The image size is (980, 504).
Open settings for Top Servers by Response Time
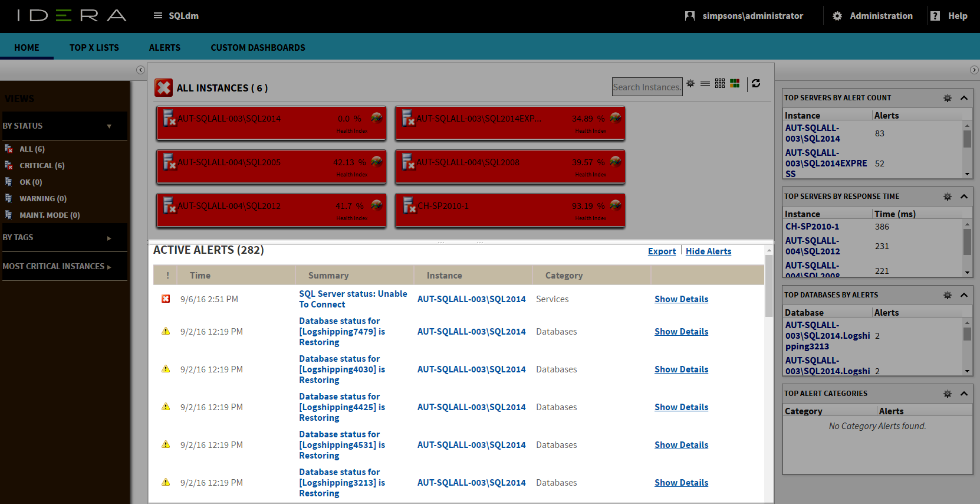(948, 197)
